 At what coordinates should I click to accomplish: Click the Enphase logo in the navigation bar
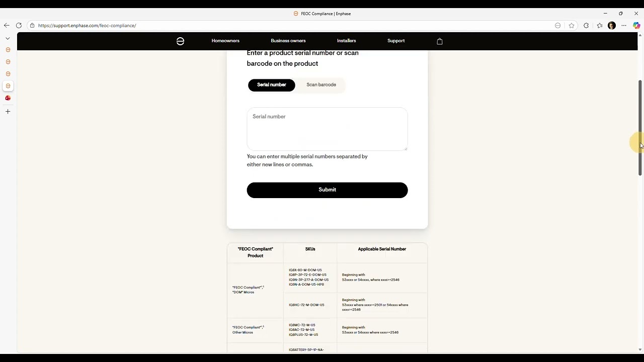click(x=180, y=41)
